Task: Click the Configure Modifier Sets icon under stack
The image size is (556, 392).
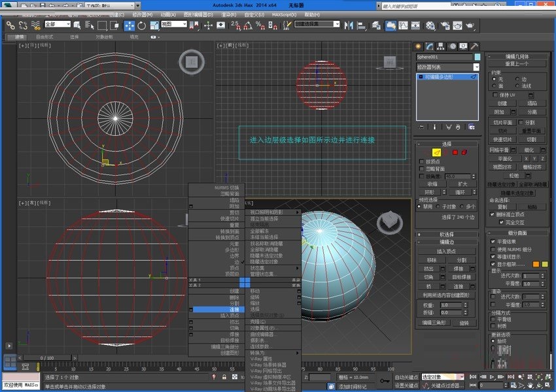Action: [471, 127]
